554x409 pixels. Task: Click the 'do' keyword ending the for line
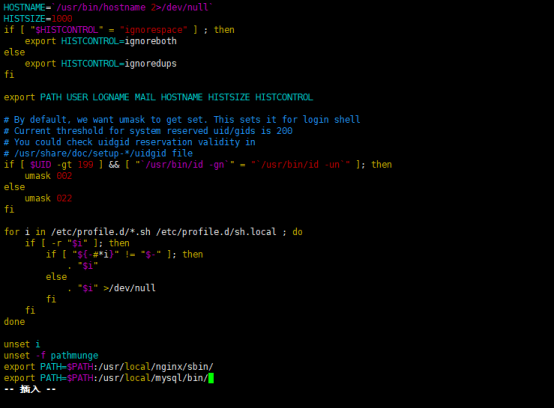[x=297, y=232]
